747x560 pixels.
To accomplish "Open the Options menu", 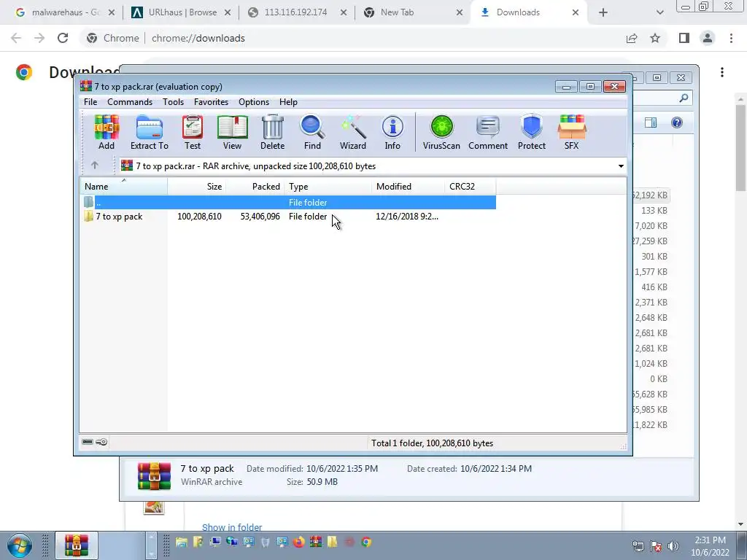I will tap(254, 102).
